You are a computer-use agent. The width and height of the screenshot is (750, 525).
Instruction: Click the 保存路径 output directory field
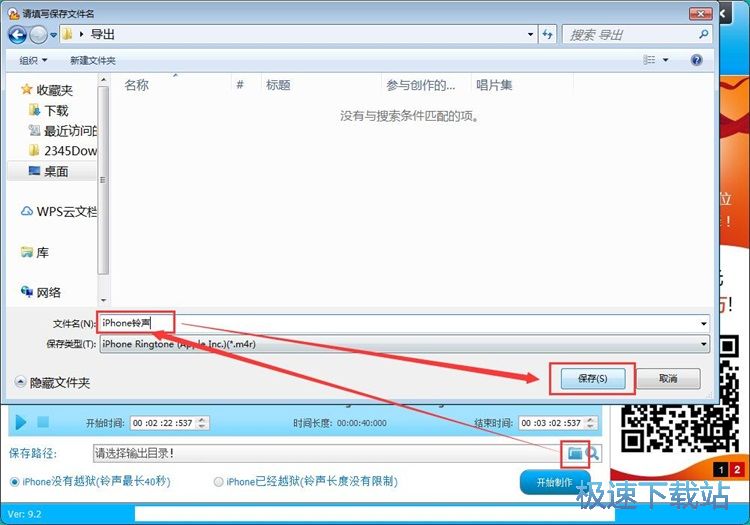pos(326,453)
